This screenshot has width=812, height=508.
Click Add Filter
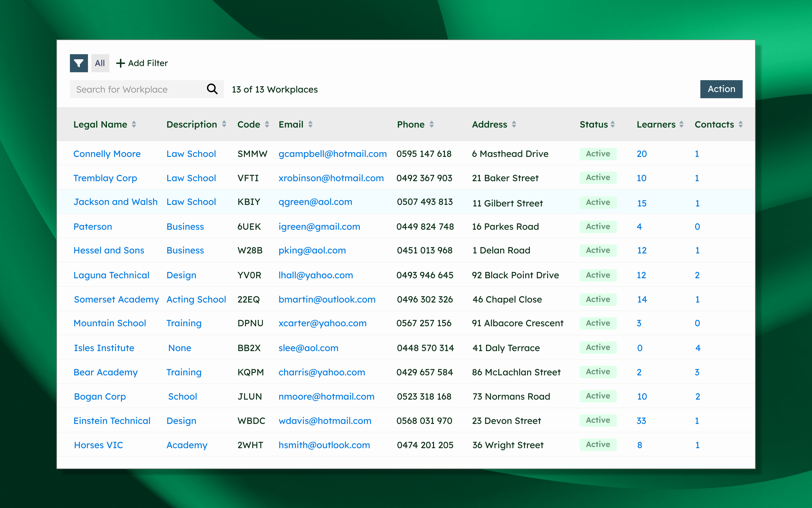[x=142, y=63]
